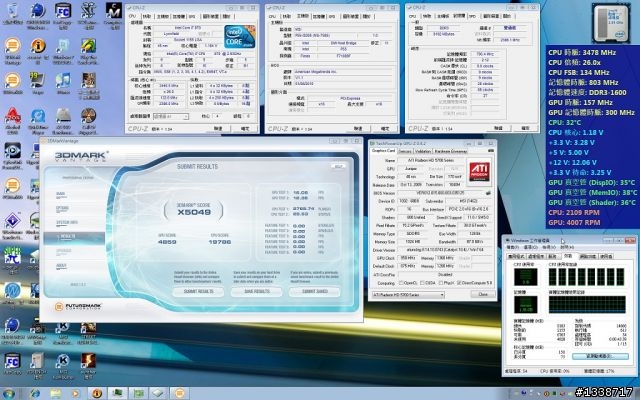Image resolution: width=640 pixels, height=400 pixels.
Task: Select the Graphics Card tab in GPU-Z
Action: pyautogui.click(x=383, y=151)
